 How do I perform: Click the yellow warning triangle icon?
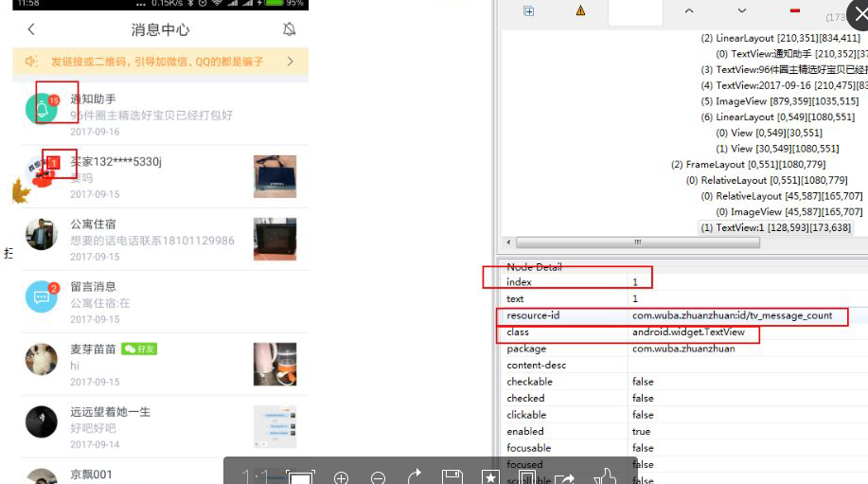(x=580, y=10)
